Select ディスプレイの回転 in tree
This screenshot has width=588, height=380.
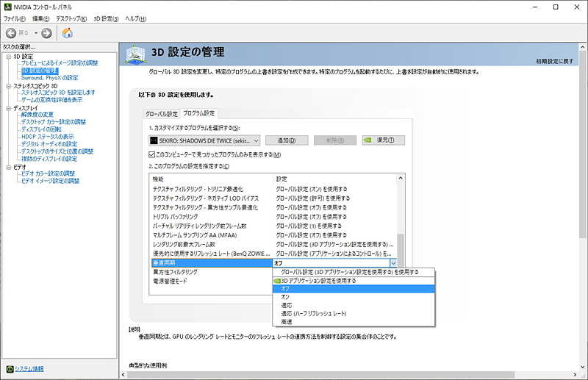(x=41, y=129)
